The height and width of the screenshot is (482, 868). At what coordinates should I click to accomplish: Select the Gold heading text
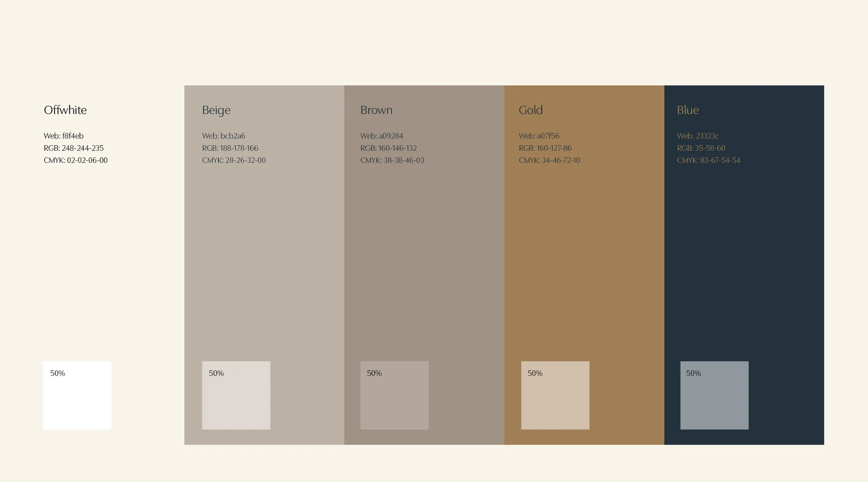(531, 110)
